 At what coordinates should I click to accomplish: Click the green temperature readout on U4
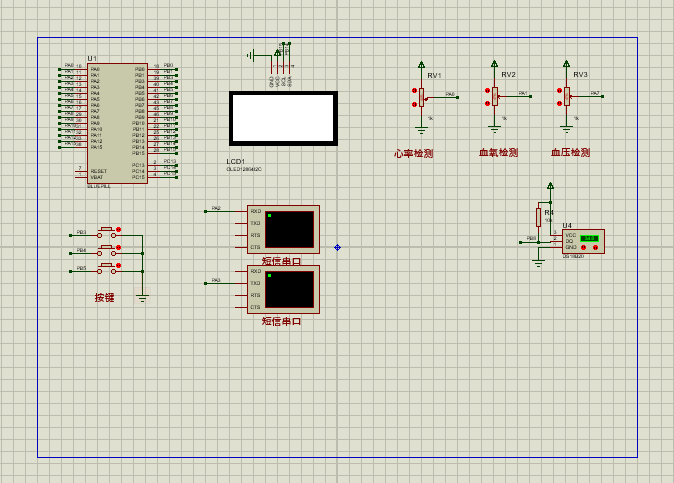(x=589, y=238)
